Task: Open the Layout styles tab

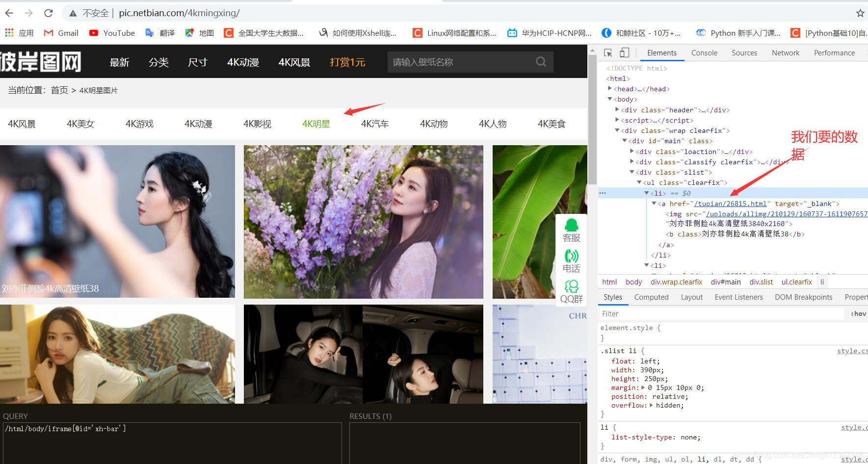Action: (x=692, y=297)
